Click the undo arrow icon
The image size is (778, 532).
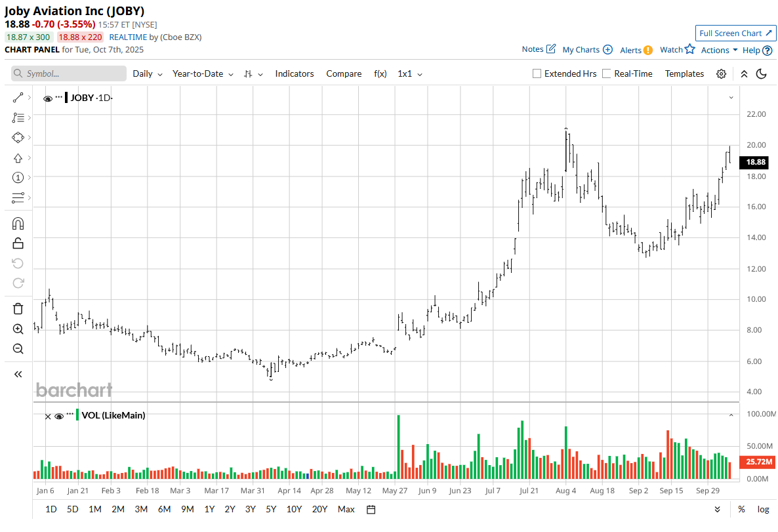[18, 263]
